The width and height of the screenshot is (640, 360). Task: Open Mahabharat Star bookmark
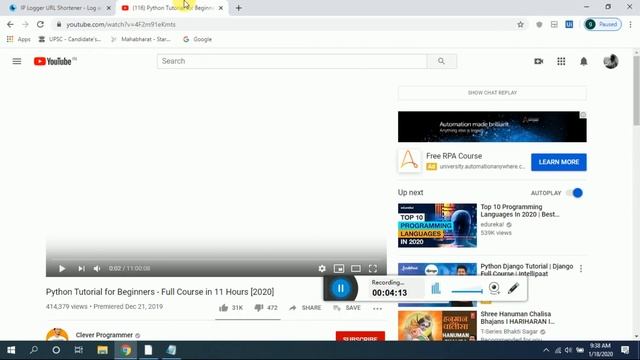141,39
